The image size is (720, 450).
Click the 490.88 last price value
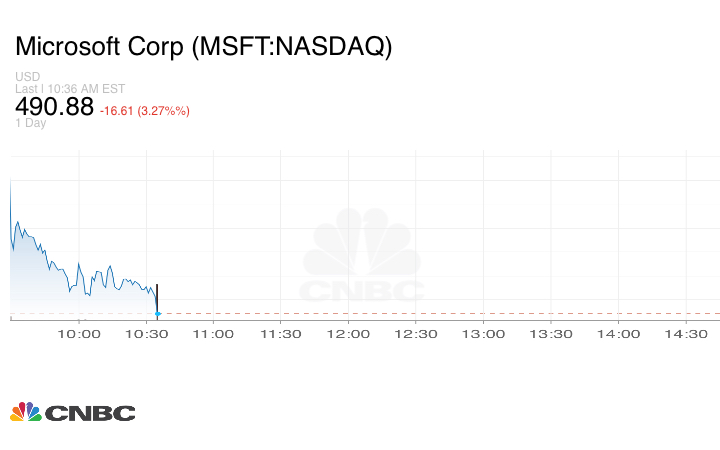pos(55,106)
